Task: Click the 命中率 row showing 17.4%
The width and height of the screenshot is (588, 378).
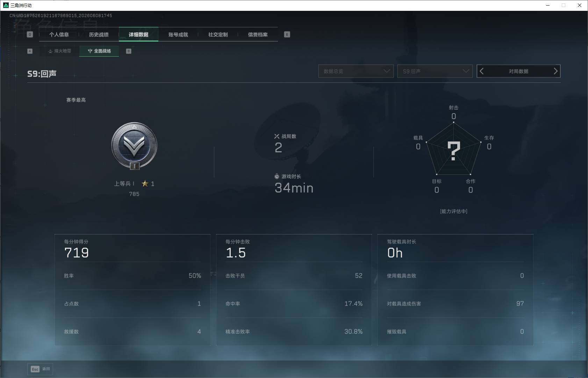Action: click(x=294, y=304)
